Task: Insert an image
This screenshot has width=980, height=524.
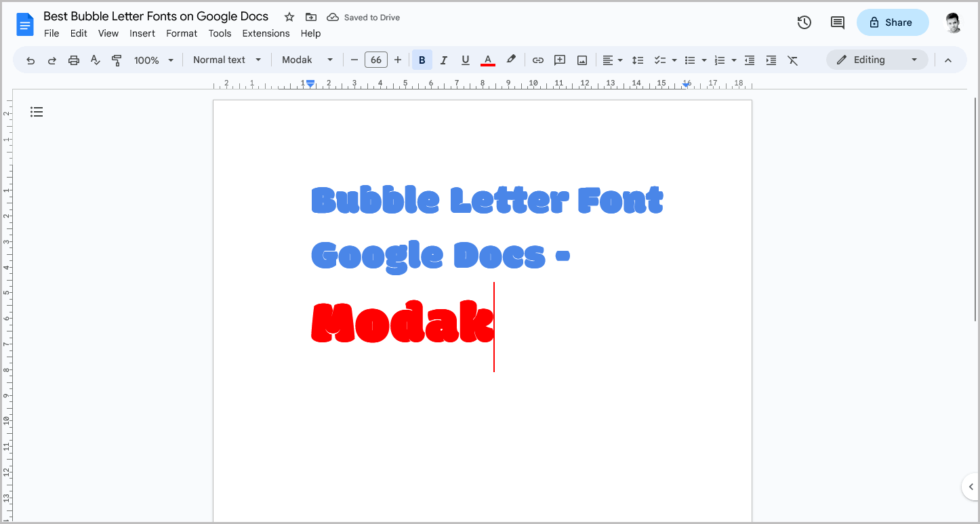Action: pos(581,60)
